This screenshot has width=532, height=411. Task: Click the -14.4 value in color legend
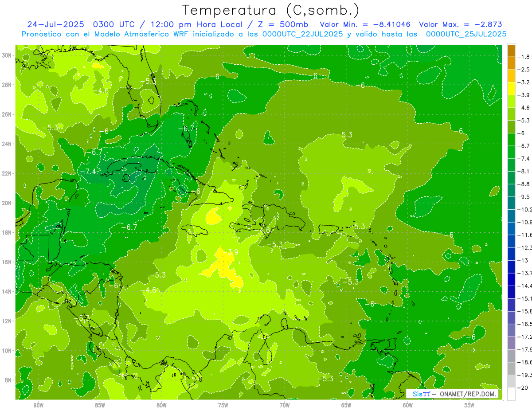pos(525,286)
